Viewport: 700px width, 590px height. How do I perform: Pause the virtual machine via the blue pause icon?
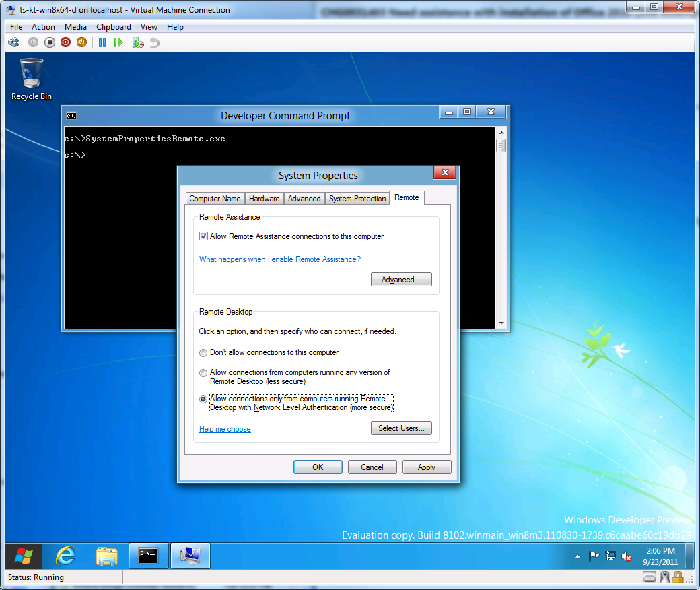tap(102, 42)
